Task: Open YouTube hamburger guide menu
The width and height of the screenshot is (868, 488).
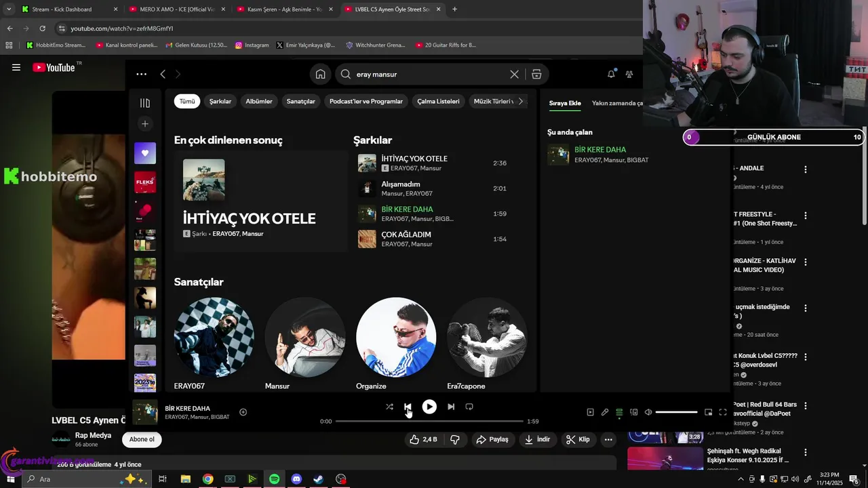Action: click(x=16, y=67)
